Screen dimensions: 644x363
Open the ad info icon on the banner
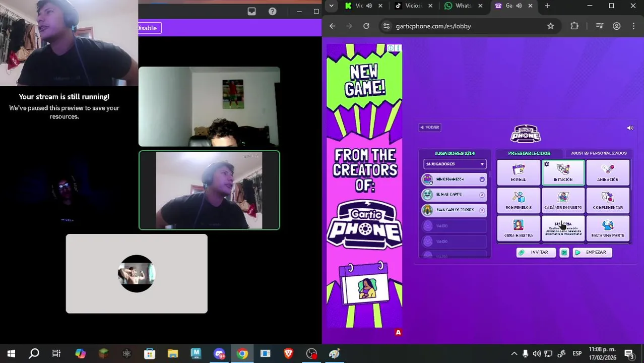pos(391,48)
